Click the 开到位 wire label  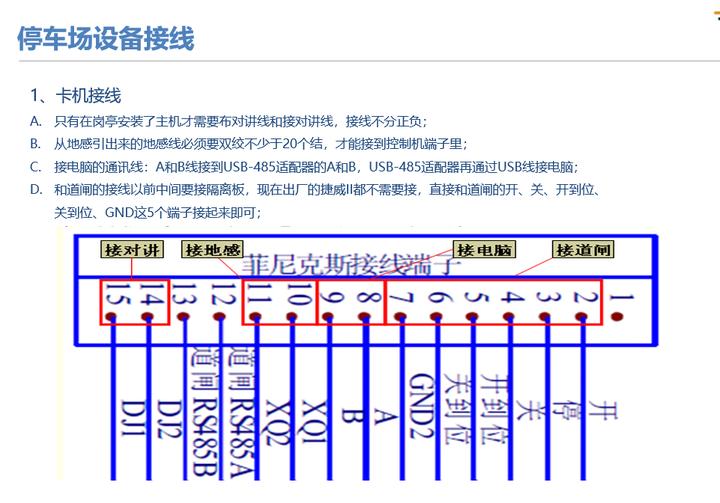pos(494,409)
